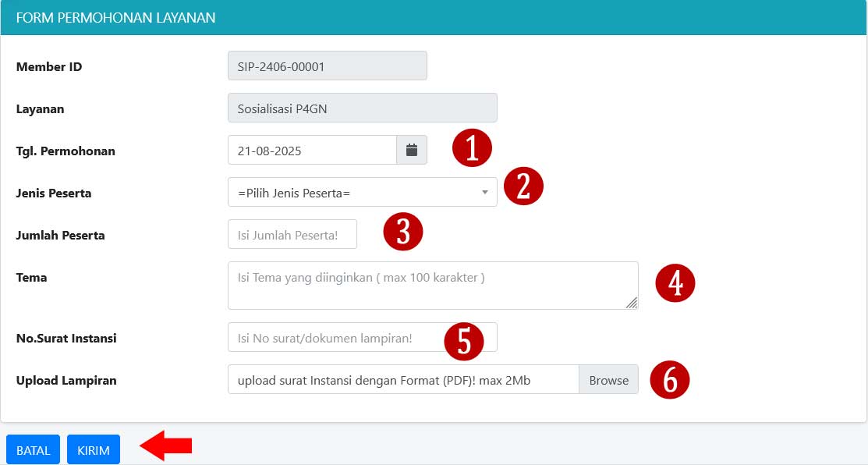Click the disabled Member ID field

[x=327, y=66]
